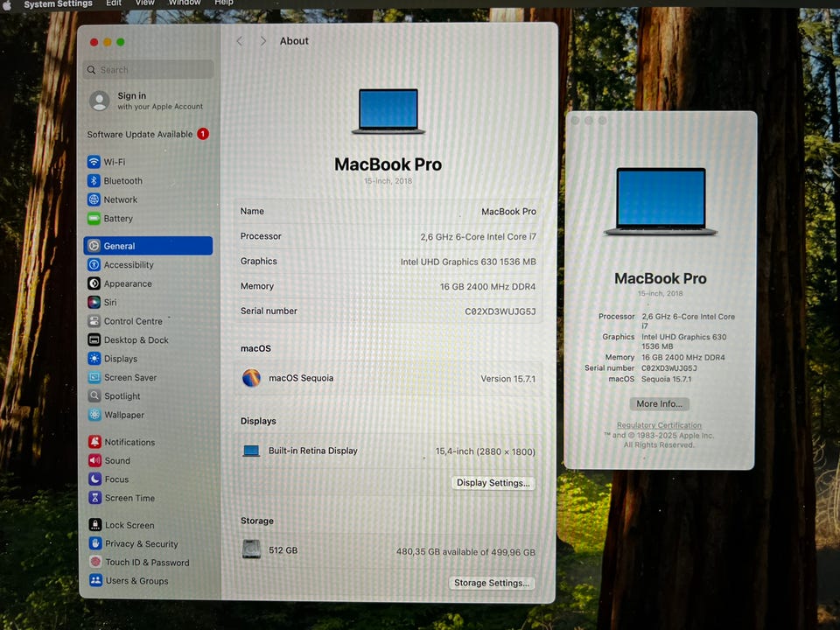
Task: Click the 2,6 GHz 6-Core Intel Core i7 value in Settings
Action: coord(478,237)
